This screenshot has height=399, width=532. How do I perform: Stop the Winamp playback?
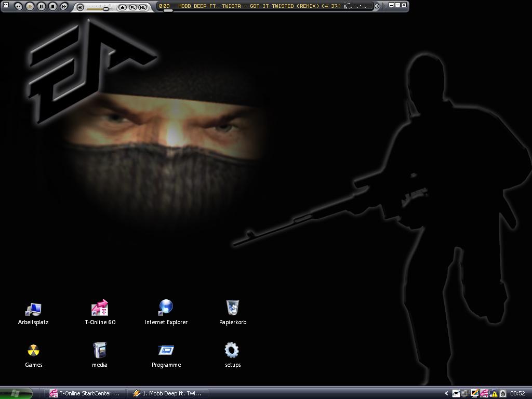52,6
